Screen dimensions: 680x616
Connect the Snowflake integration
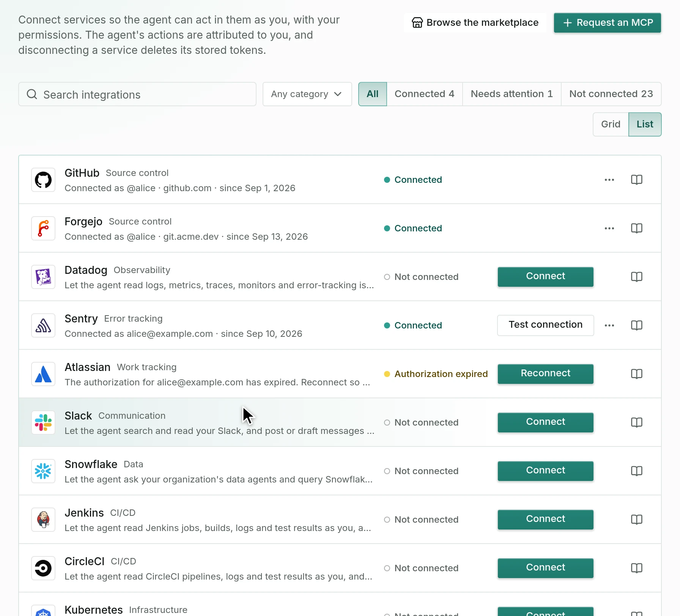pyautogui.click(x=545, y=471)
